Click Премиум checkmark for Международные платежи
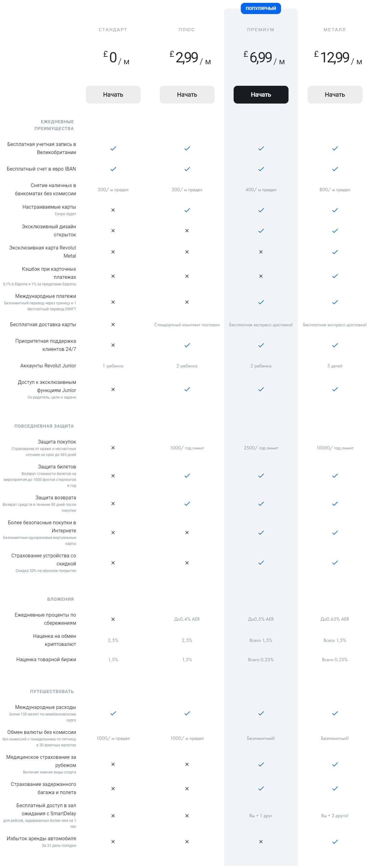Screen dimensions: 369x868 [x=261, y=302]
